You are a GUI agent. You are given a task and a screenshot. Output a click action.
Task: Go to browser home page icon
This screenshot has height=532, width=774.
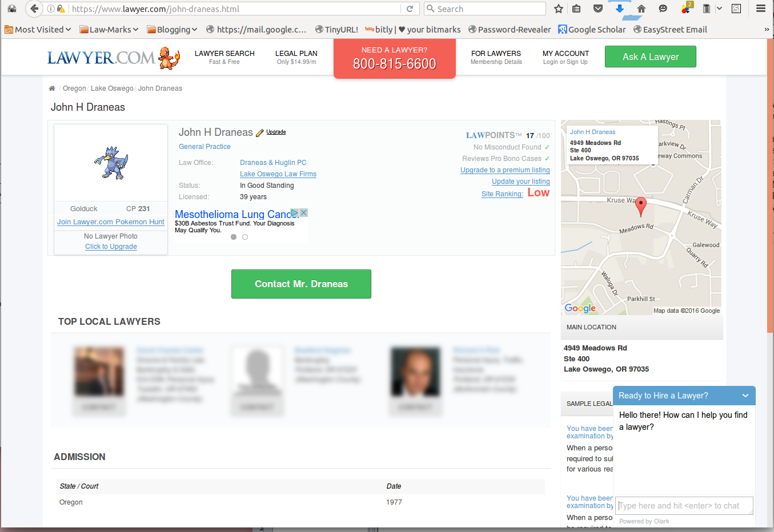click(641, 9)
